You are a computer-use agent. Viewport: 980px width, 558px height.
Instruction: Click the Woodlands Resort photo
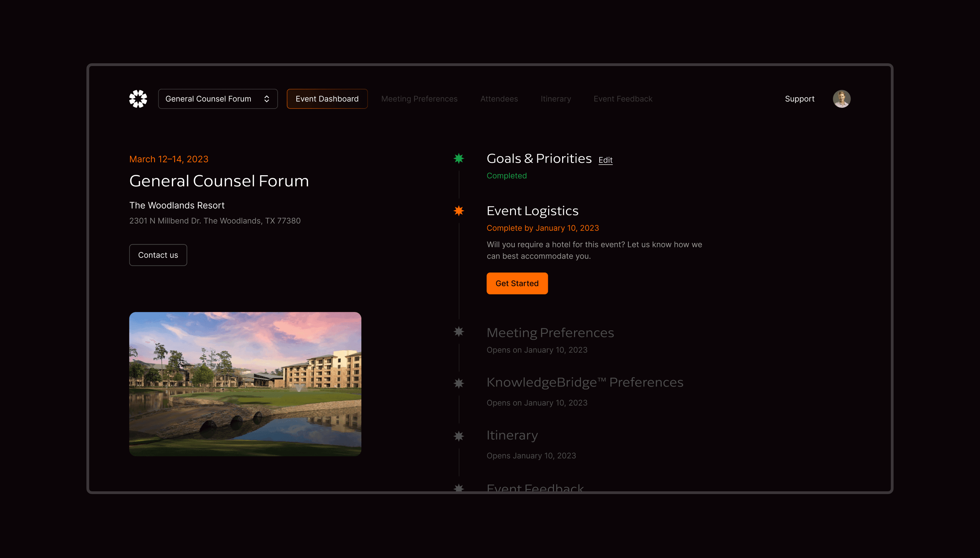[x=245, y=384]
